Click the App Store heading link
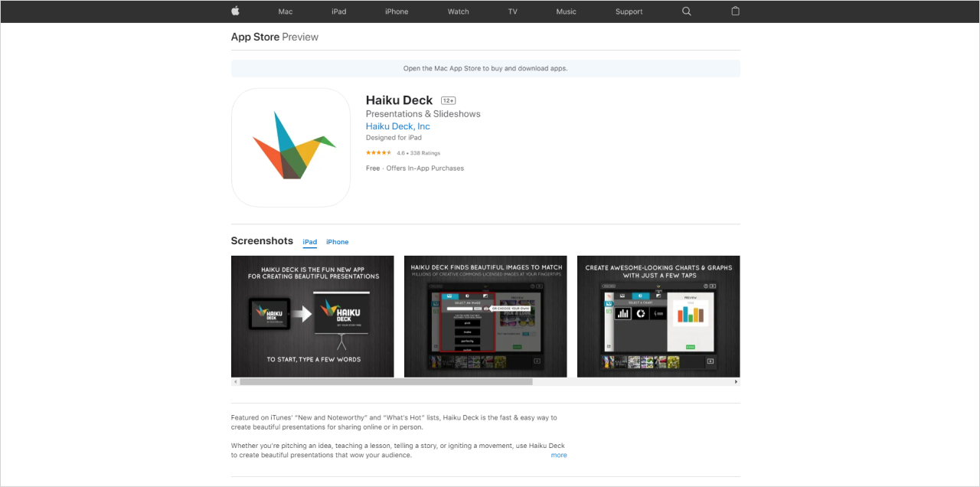The image size is (980, 487). (255, 37)
